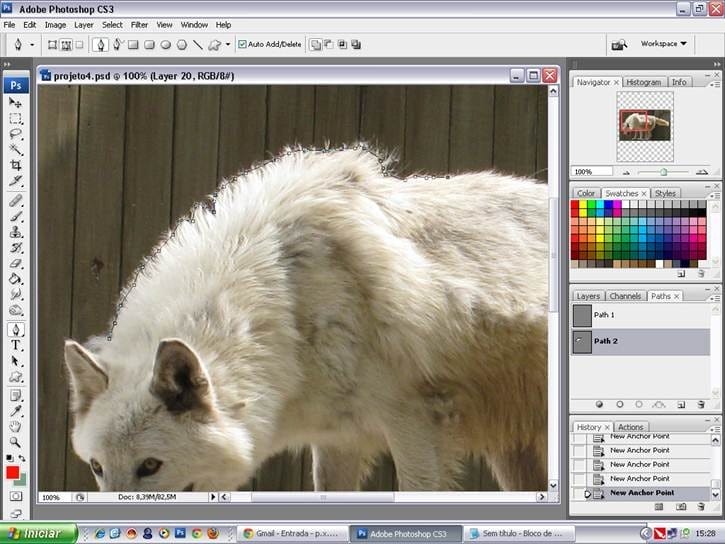Open Windows Iniciar start button
725x544 pixels.
(x=38, y=533)
